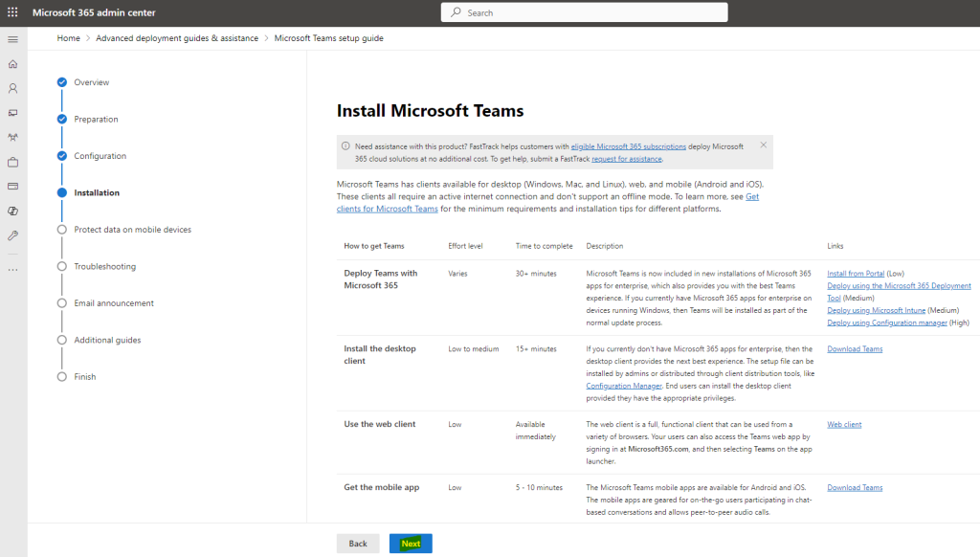Screen dimensions: 980x557
Task: Jump to Additional guides step
Action: click(107, 340)
